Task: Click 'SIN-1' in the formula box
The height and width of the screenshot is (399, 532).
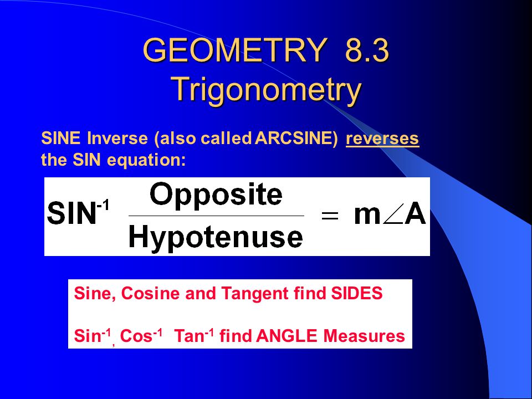Action: tap(78, 213)
